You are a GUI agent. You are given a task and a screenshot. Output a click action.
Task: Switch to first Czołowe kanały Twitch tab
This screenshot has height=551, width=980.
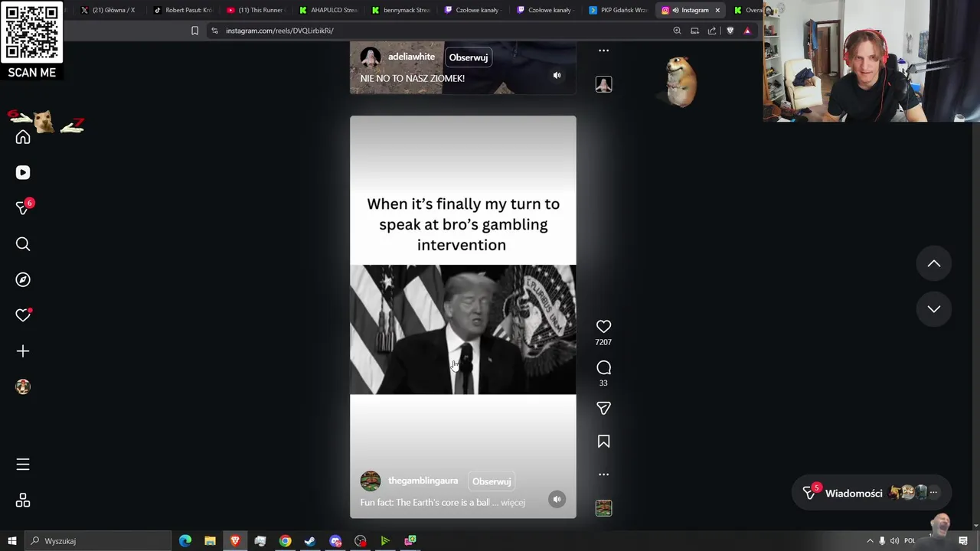pyautogui.click(x=474, y=10)
